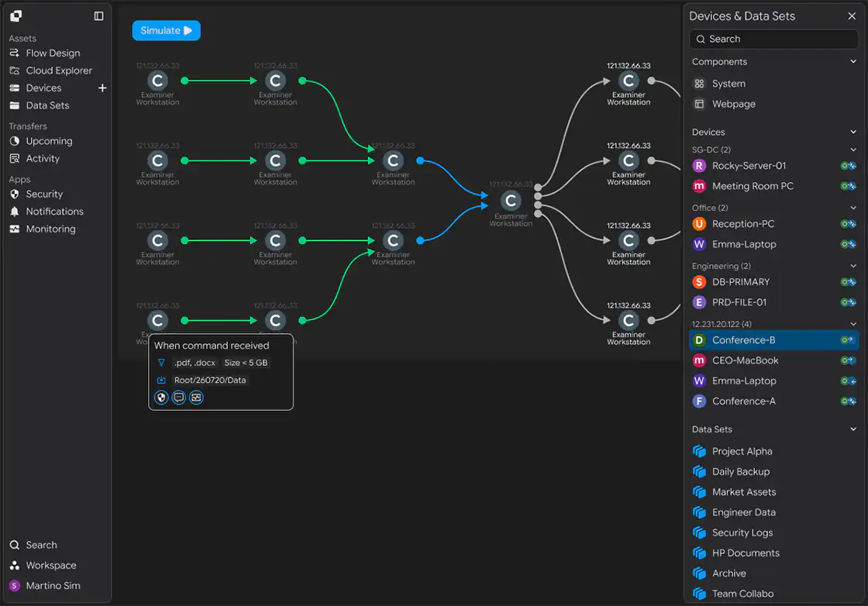Add a new device with plus icon
This screenshot has width=868, height=606.
point(102,88)
